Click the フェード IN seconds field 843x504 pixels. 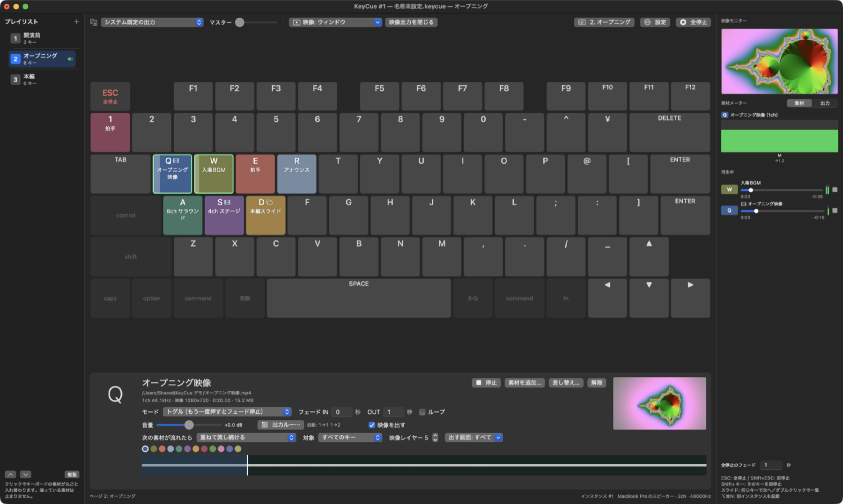tap(341, 412)
